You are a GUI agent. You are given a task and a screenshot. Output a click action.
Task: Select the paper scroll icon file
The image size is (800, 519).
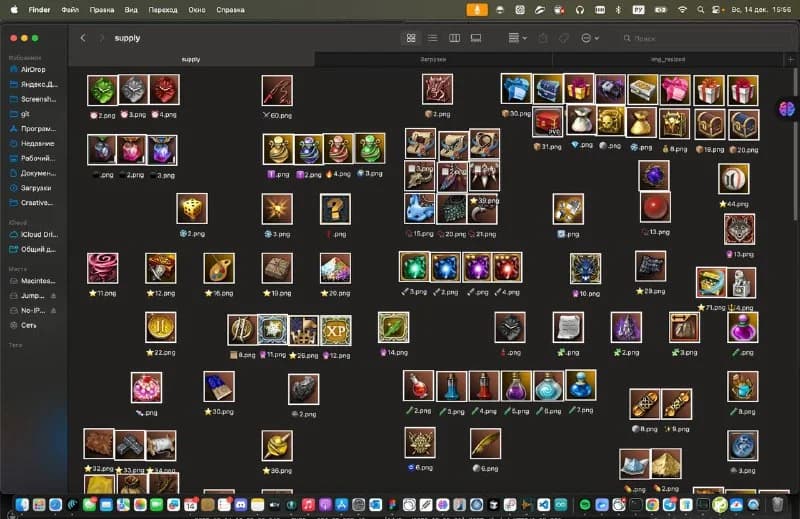[568, 327]
